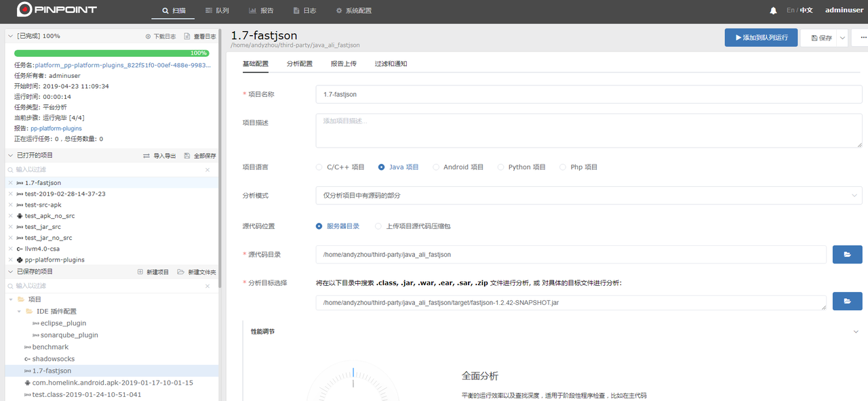The width and height of the screenshot is (868, 401).
Task: Click the 导入导出 button
Action: (x=159, y=156)
